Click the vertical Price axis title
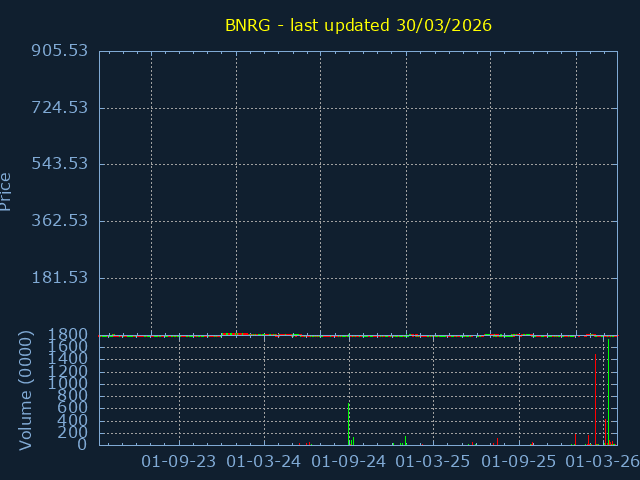Screen dimensions: 640x480 8,191
